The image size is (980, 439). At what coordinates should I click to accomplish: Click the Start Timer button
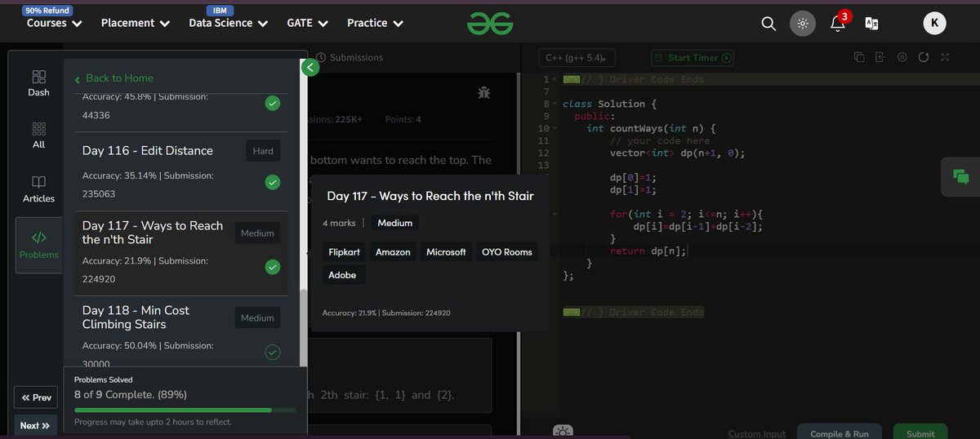(692, 58)
